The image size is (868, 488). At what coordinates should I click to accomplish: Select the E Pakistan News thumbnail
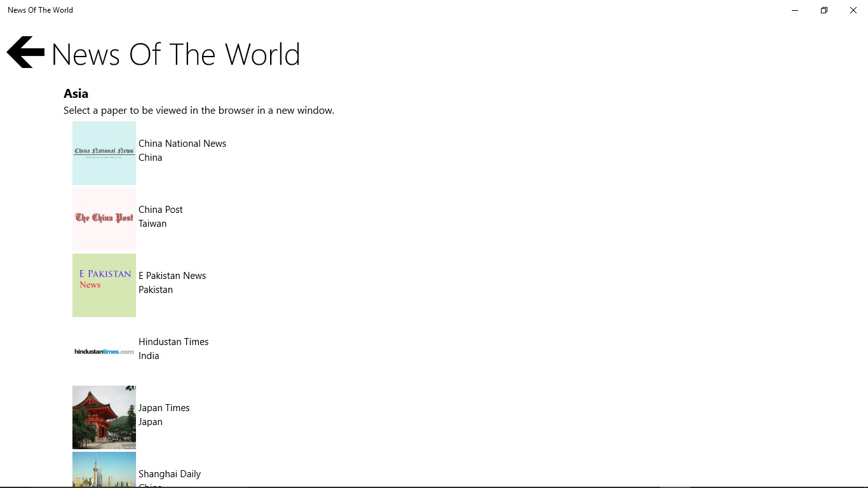coord(104,285)
